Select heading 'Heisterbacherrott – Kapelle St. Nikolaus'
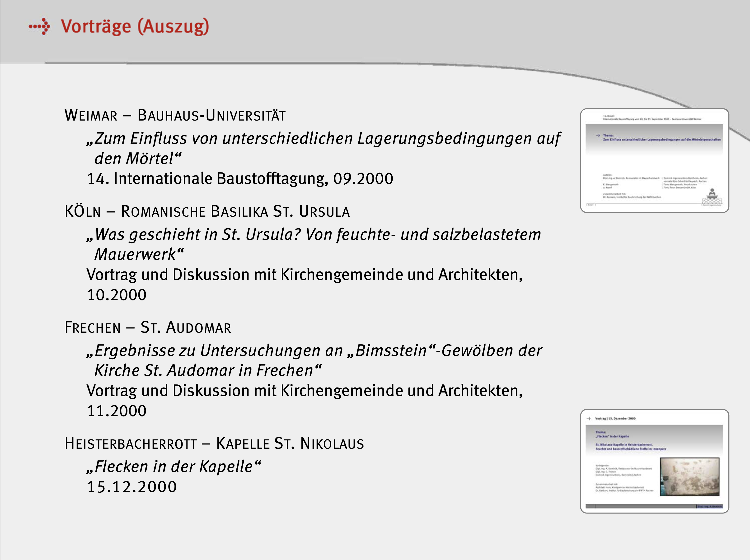This screenshot has width=750, height=560. 214,443
